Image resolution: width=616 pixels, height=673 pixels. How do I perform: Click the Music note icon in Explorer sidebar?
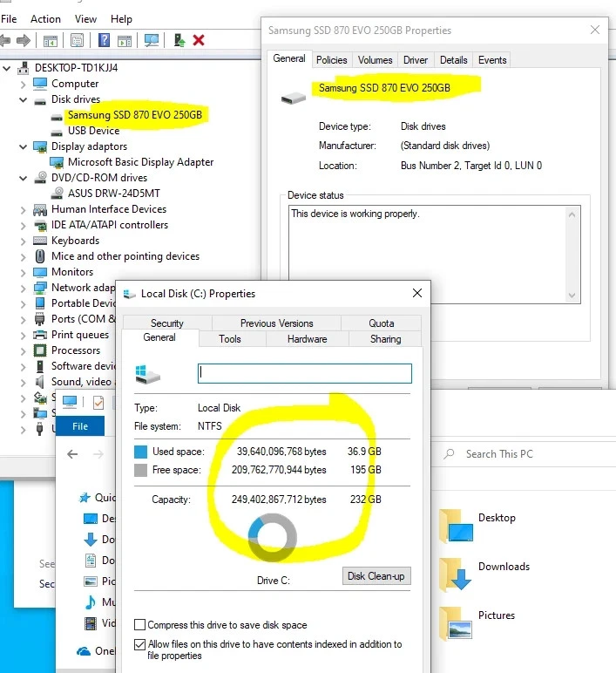(x=90, y=602)
